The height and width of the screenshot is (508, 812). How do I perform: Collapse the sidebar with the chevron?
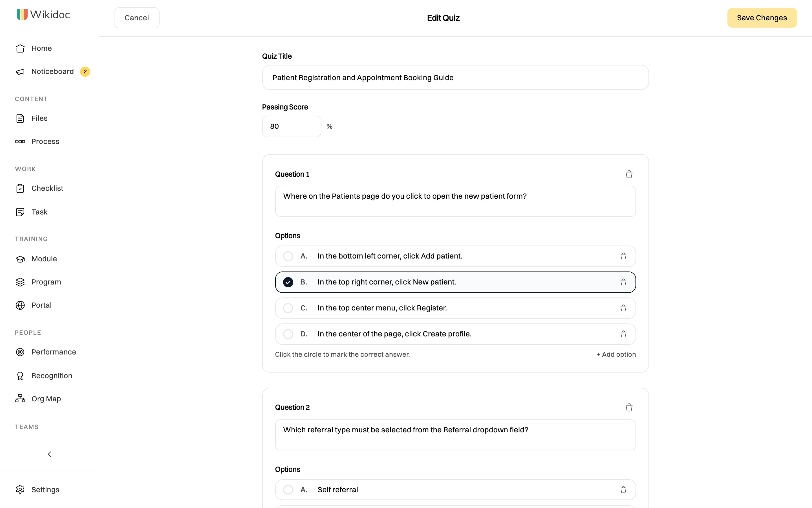tap(49, 454)
